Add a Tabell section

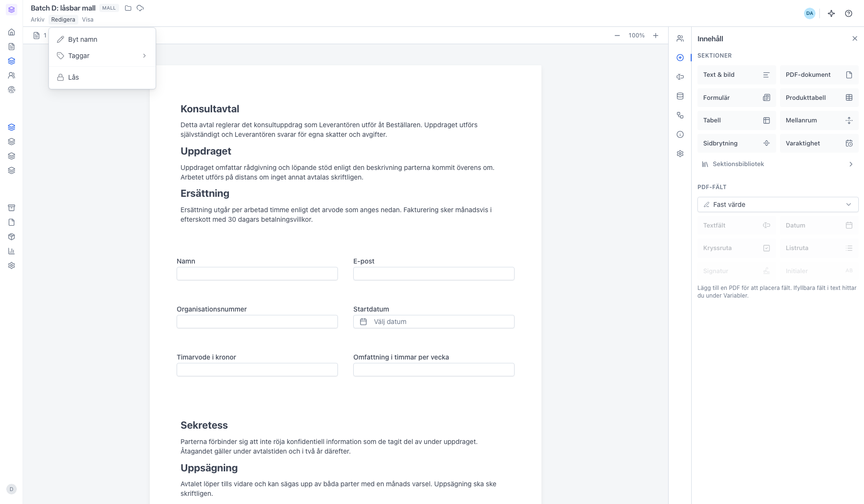(x=736, y=120)
